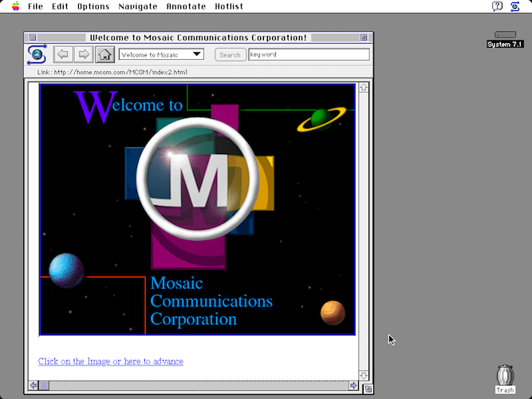Go back with the left arrow button
The image size is (532, 399).
tap(63, 54)
